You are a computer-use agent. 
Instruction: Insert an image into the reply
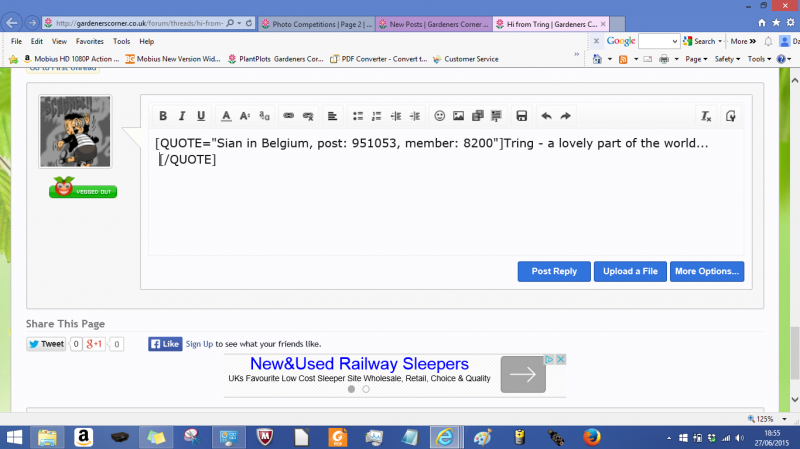click(x=458, y=116)
